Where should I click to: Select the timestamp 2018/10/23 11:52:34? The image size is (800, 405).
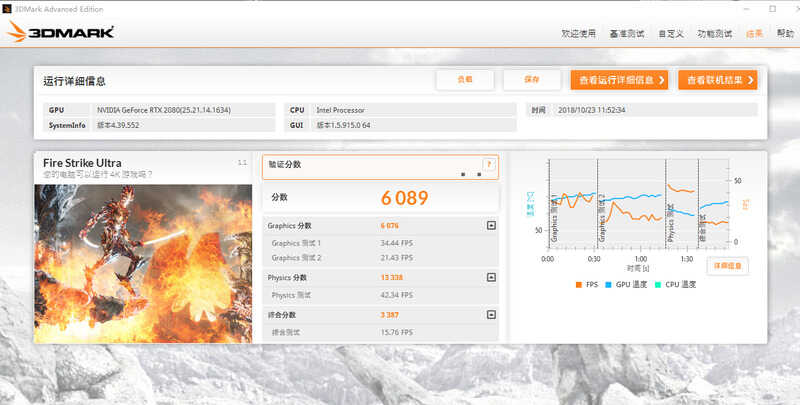pyautogui.click(x=591, y=110)
